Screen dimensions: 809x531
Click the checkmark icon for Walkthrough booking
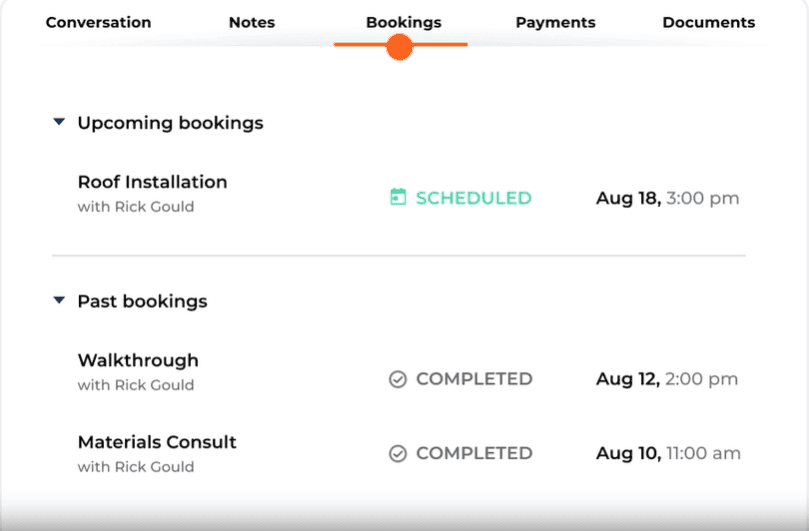[x=398, y=379]
